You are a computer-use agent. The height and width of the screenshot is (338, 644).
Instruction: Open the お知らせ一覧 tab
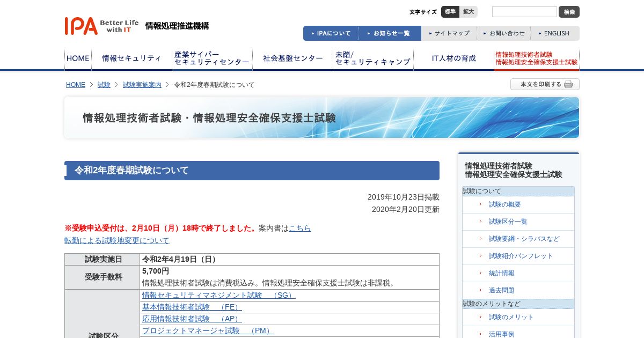tap(390, 33)
